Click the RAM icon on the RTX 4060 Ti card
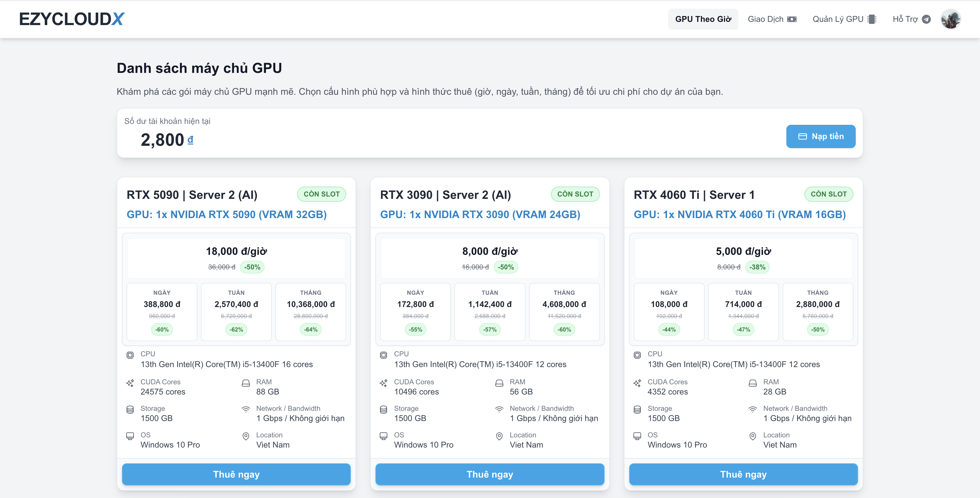Image resolution: width=980 pixels, height=498 pixels. pos(752,384)
